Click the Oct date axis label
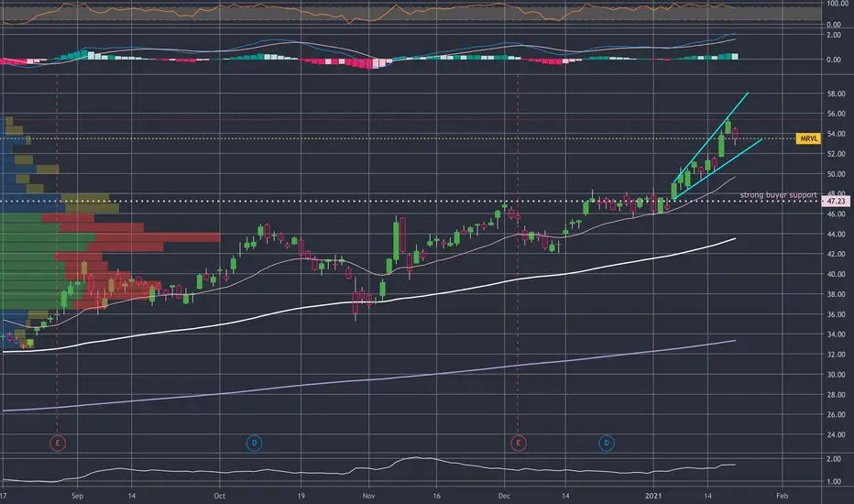854x504 pixels. [x=220, y=496]
